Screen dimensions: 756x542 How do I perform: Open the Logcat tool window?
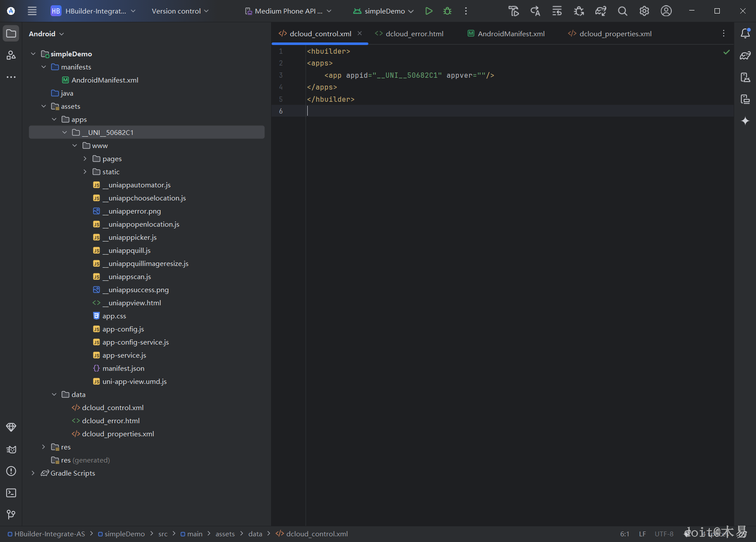coord(11,449)
